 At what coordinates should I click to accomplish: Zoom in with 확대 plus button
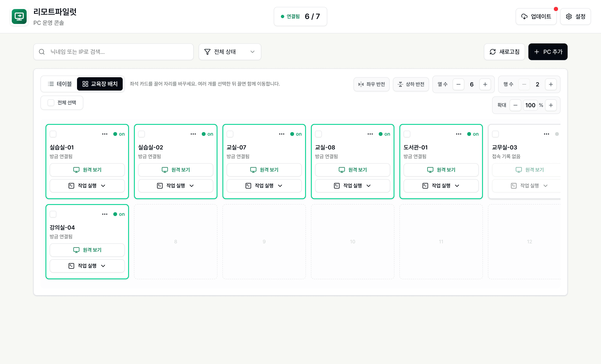(551, 105)
